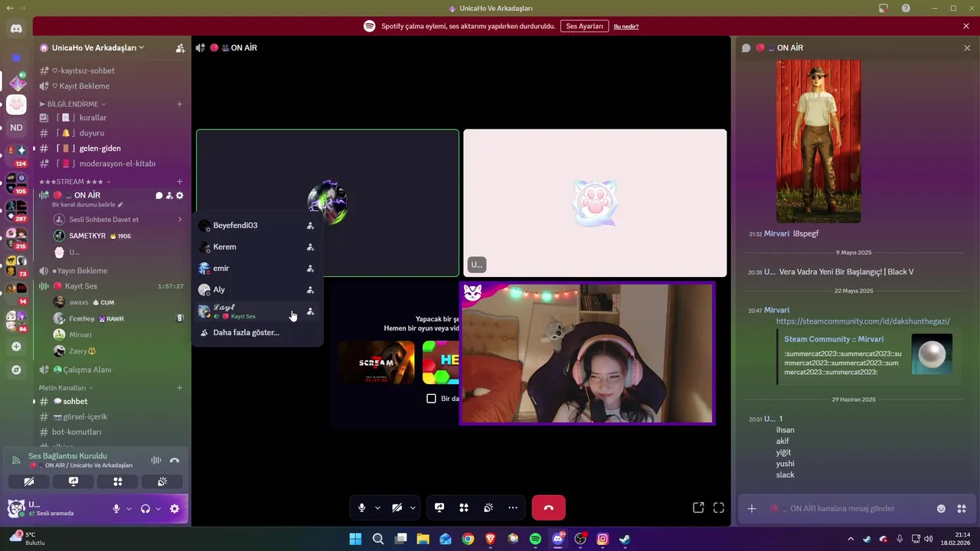Open Discord direct messages home icon

pyautogui.click(x=16, y=29)
